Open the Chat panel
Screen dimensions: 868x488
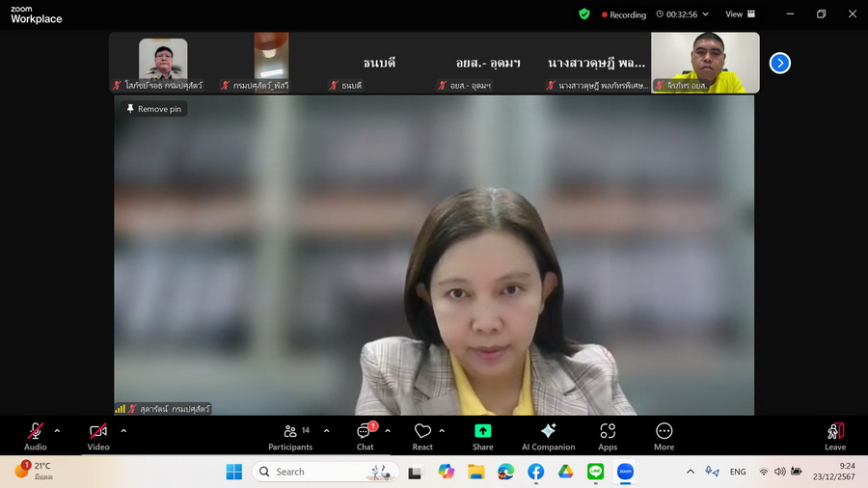click(x=366, y=436)
